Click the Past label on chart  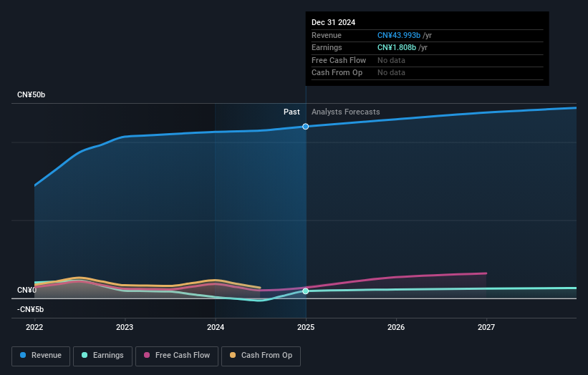coord(291,112)
